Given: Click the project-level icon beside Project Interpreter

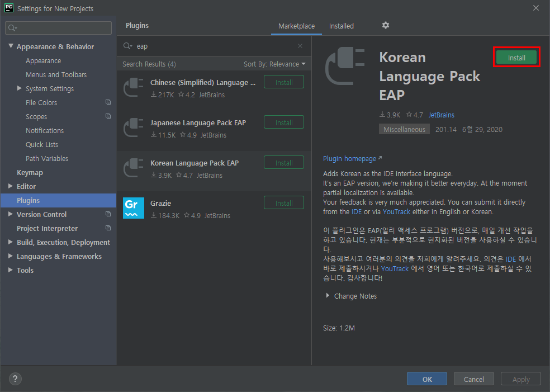Looking at the screenshot, I should [x=108, y=228].
